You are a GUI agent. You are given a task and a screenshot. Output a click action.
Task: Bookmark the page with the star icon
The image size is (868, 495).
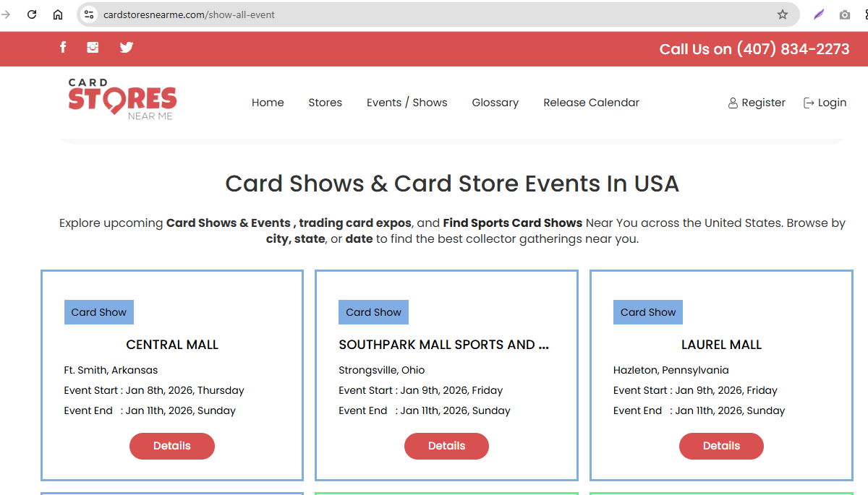[x=782, y=14]
